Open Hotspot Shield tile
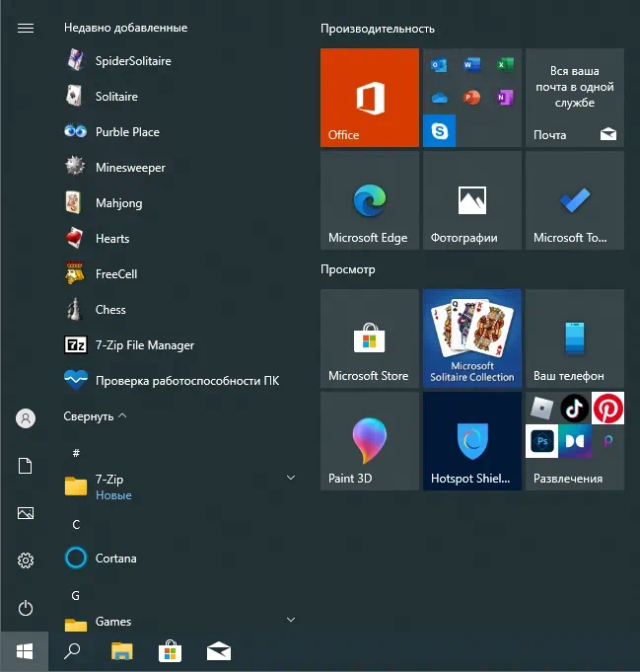This screenshot has height=672, width=640. [x=472, y=441]
